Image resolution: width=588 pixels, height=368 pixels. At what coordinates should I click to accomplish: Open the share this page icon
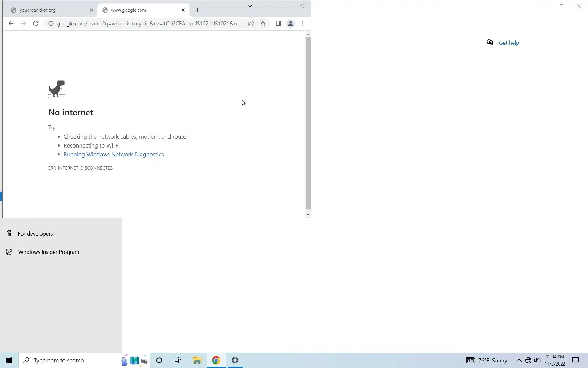(251, 24)
